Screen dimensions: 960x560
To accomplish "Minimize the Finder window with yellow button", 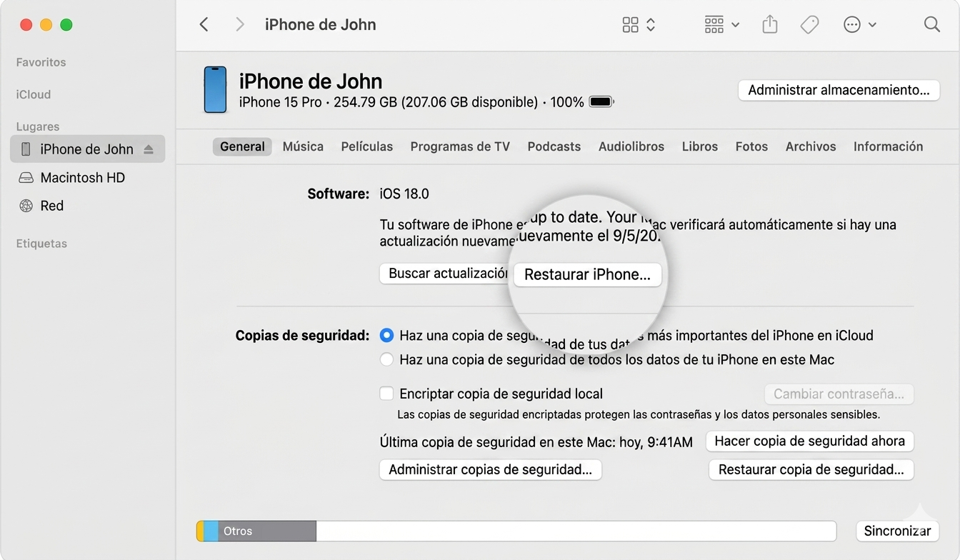I will click(x=46, y=25).
